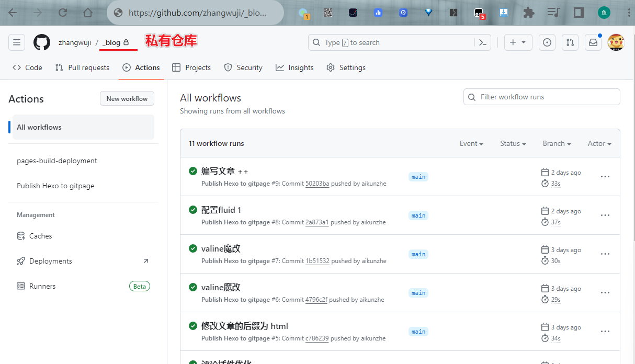Expand the Event filter dropdown
The image size is (635, 364).
(x=471, y=143)
